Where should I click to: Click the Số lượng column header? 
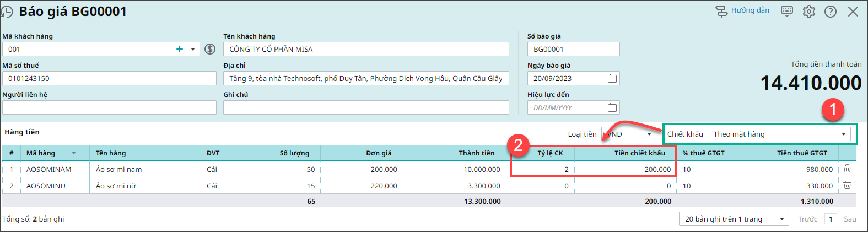point(290,153)
